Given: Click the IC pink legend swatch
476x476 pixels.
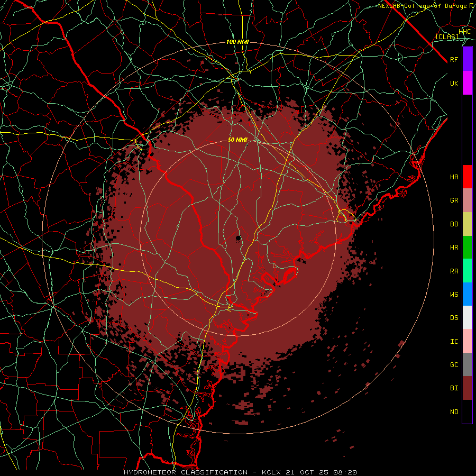Looking at the screenshot, I should [x=467, y=341].
